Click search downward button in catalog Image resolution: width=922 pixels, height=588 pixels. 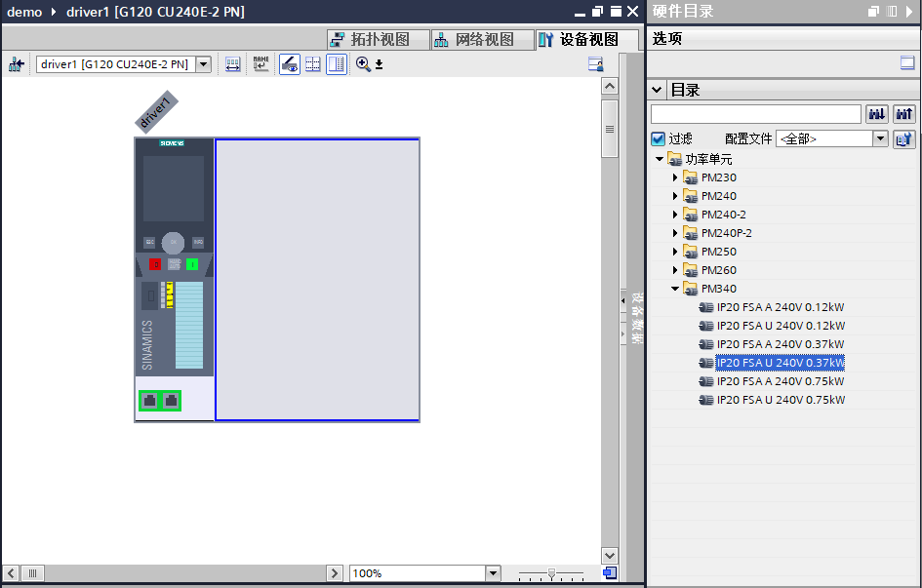tap(877, 114)
